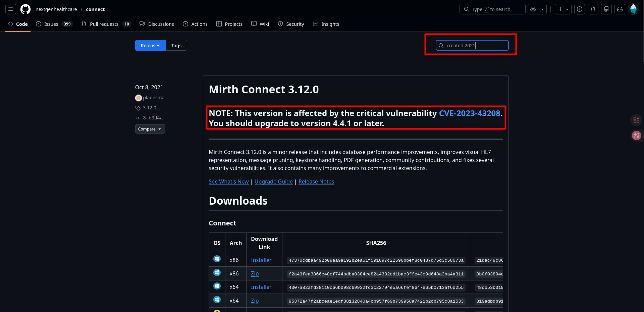The image size is (644, 312).
Task: Open the user avatar menu
Action: (x=633, y=9)
